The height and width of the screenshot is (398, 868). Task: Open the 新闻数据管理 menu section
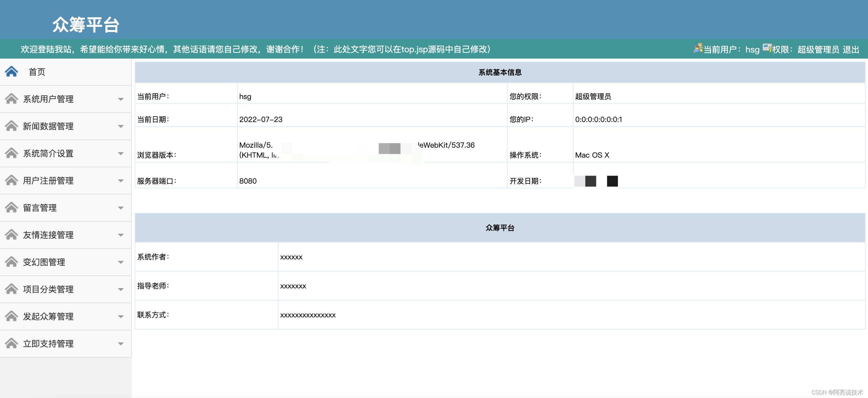pos(48,127)
